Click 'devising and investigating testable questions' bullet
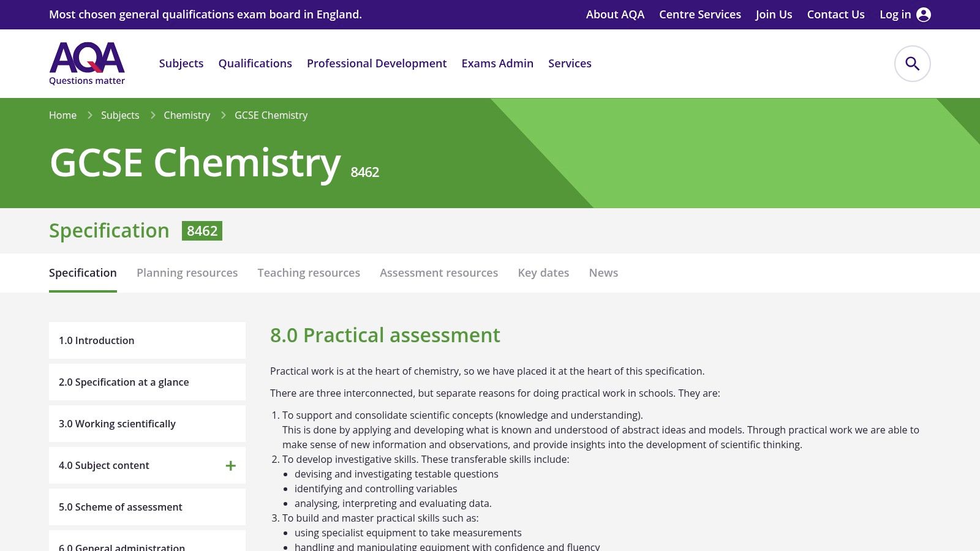This screenshot has width=980, height=551. [x=396, y=474]
